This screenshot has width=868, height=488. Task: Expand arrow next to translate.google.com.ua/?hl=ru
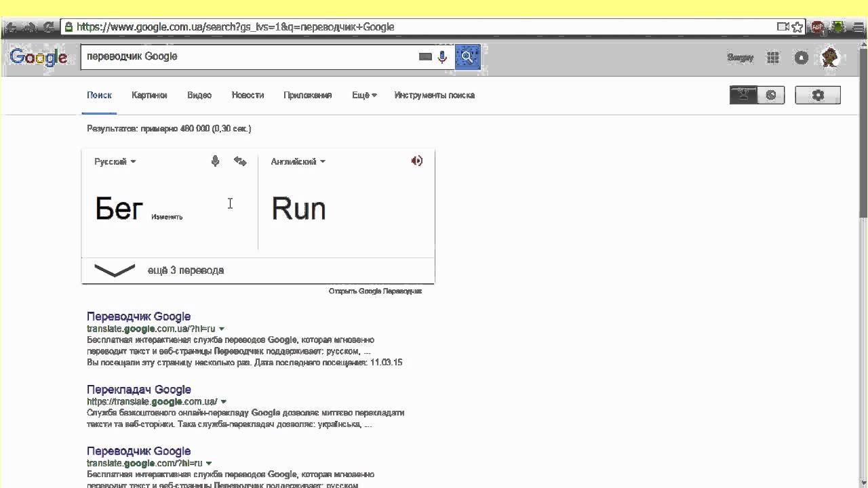coord(222,329)
